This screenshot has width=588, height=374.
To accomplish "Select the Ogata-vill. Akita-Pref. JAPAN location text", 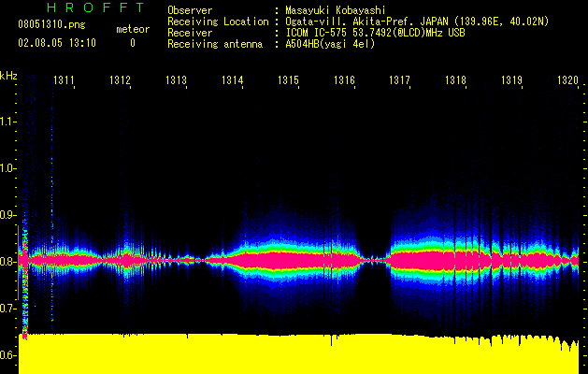I will (417, 22).
